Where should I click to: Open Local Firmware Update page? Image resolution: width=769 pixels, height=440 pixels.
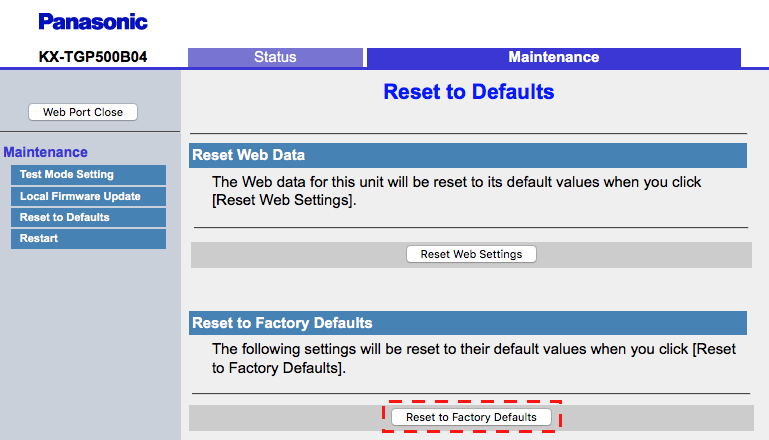pyautogui.click(x=88, y=196)
